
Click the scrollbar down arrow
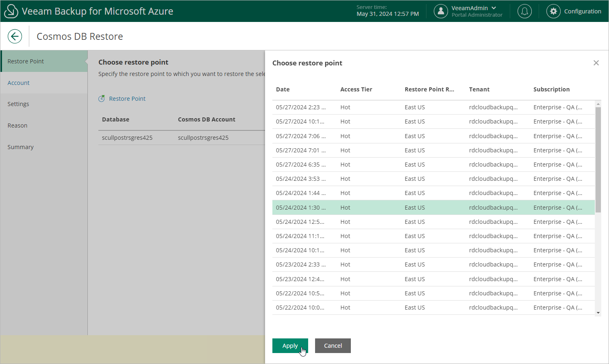[x=598, y=313]
